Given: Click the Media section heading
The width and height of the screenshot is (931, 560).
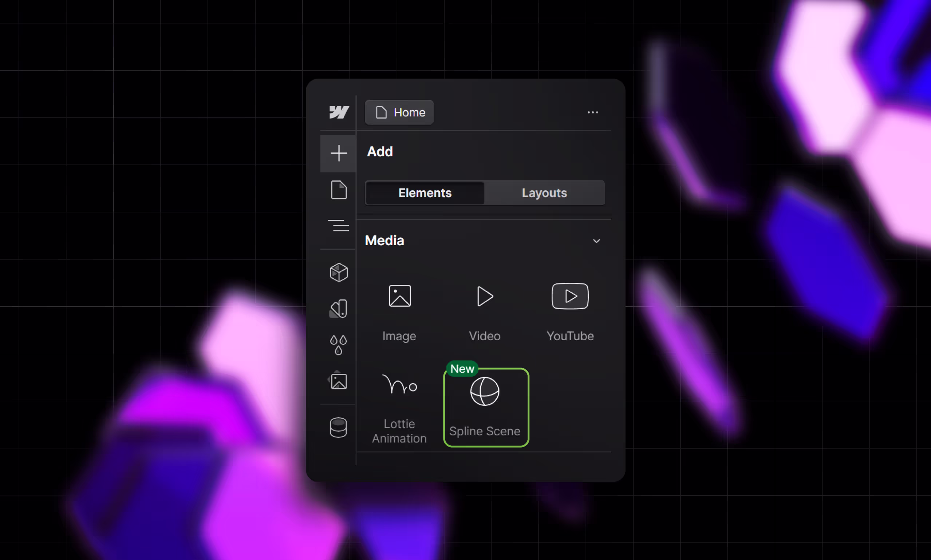Looking at the screenshot, I should (384, 241).
